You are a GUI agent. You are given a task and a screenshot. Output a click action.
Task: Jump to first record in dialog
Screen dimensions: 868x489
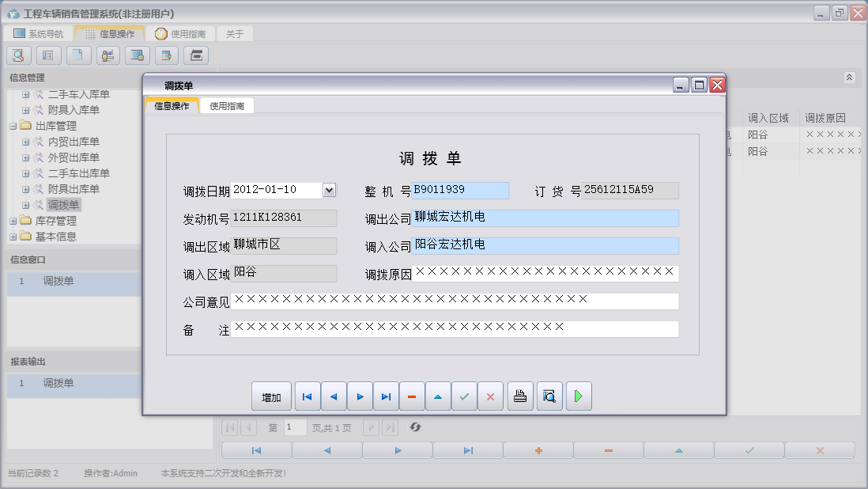pyautogui.click(x=308, y=396)
